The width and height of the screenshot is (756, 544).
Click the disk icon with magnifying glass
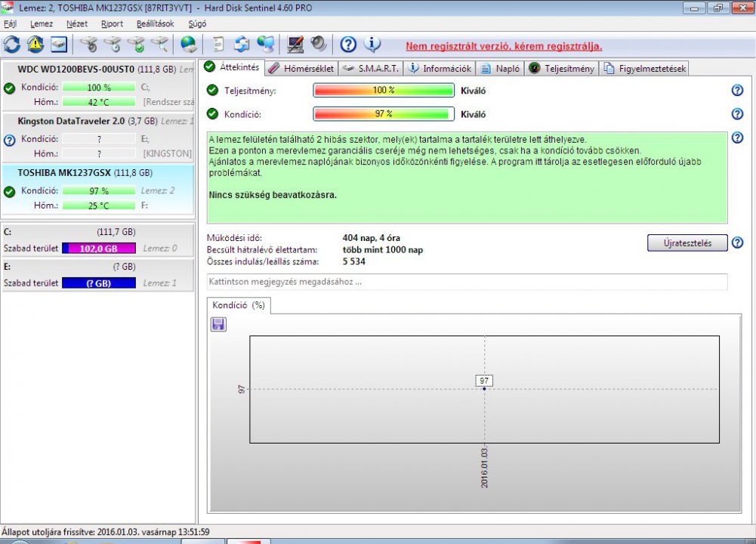[x=160, y=45]
